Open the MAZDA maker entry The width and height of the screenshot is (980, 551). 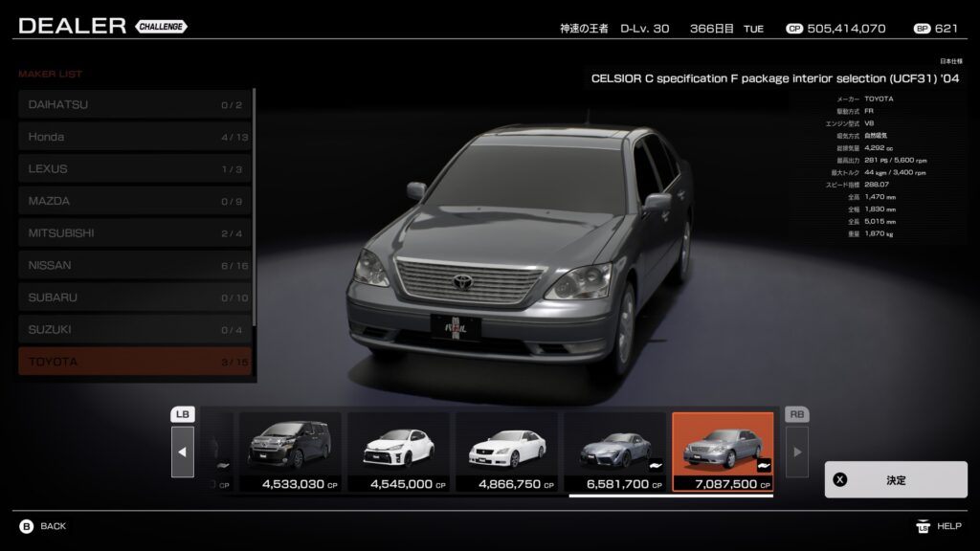(135, 201)
